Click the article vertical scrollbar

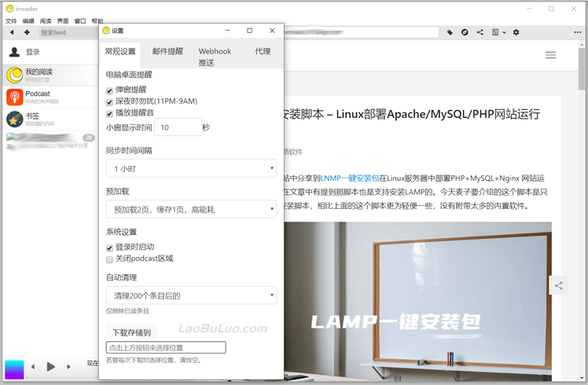582,69
